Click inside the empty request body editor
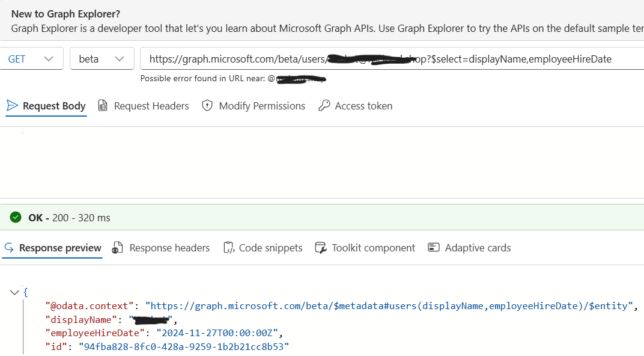The image size is (644, 356). pyautogui.click(x=322, y=162)
